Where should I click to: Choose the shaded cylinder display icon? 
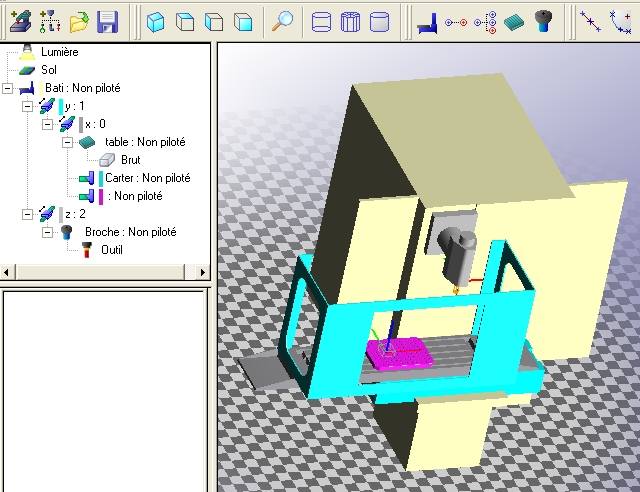[379, 22]
